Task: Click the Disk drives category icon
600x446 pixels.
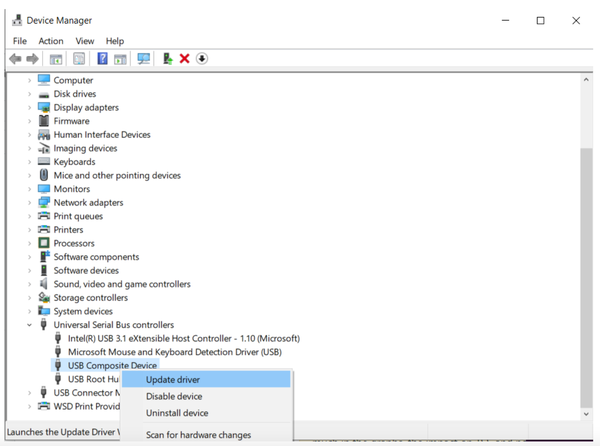Action: point(44,94)
